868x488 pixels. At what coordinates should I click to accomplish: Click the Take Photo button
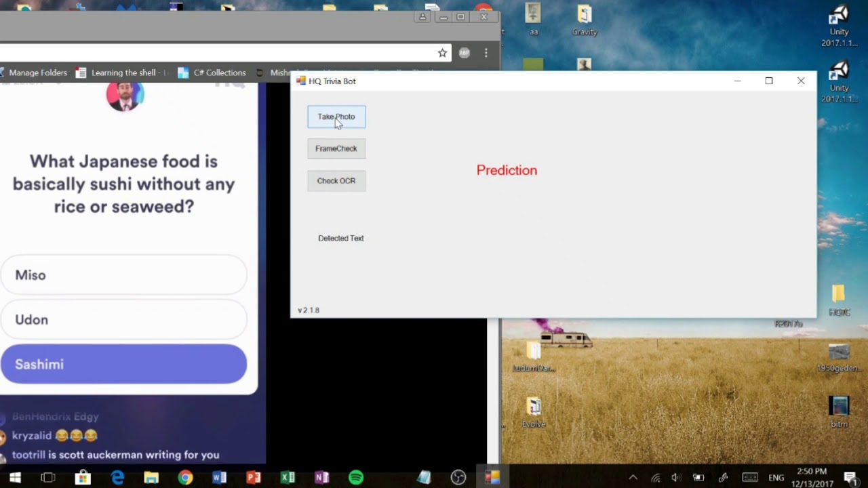(336, 117)
